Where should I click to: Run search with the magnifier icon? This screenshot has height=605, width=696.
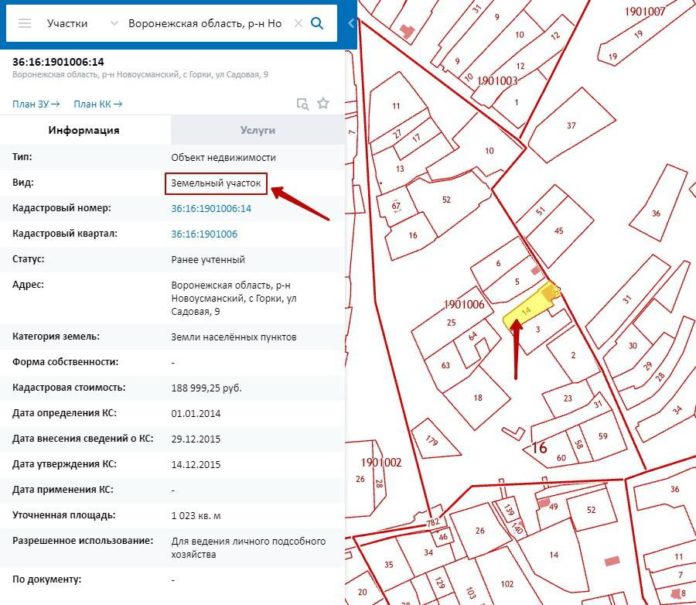click(318, 23)
